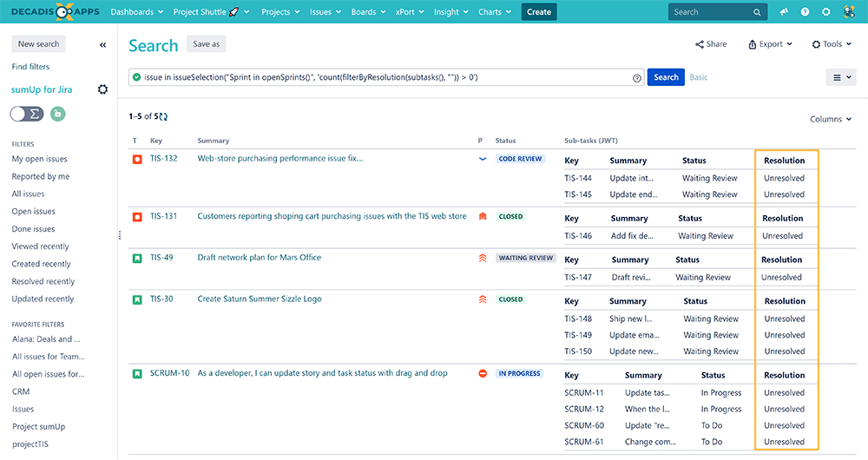Click the JQL syntax help icon
The image size is (868, 460).
(x=636, y=78)
